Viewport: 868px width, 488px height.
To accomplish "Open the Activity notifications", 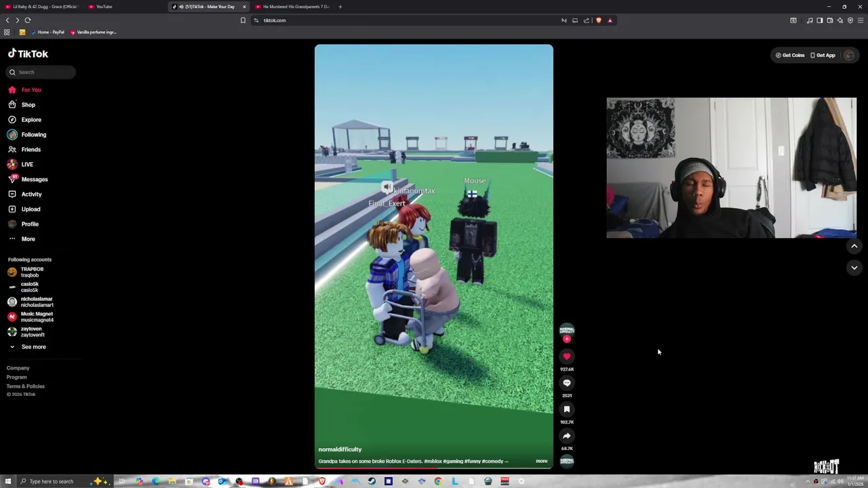I will coord(25,194).
